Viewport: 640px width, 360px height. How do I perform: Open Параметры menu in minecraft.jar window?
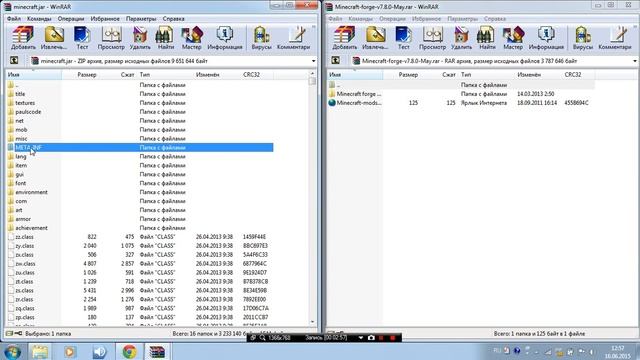141,19
